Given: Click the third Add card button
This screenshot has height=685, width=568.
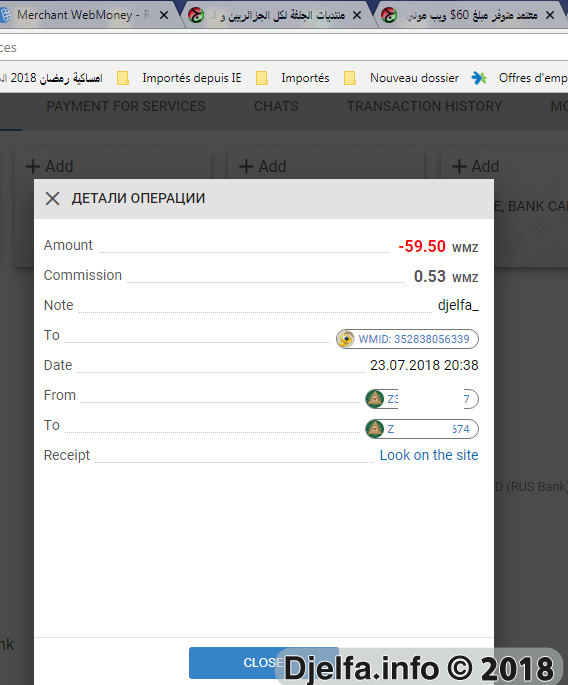Looking at the screenshot, I should pos(475,166).
